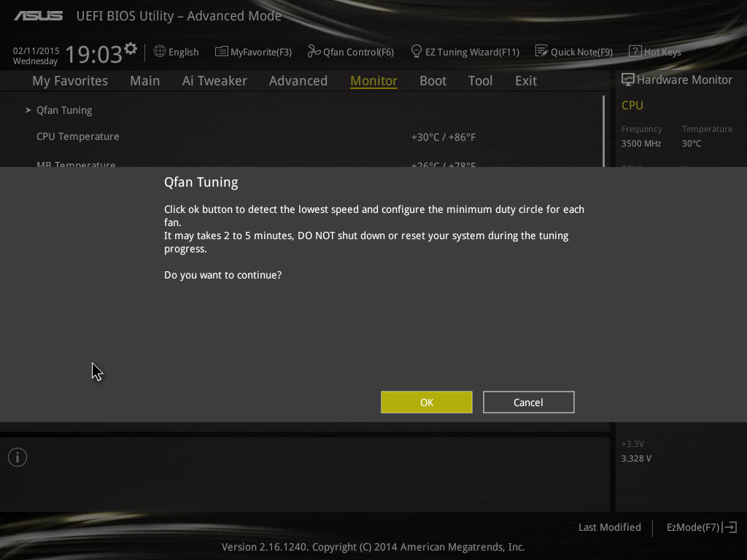
Task: Click the OK button in Qfan Tuning dialog
Action: (426, 402)
